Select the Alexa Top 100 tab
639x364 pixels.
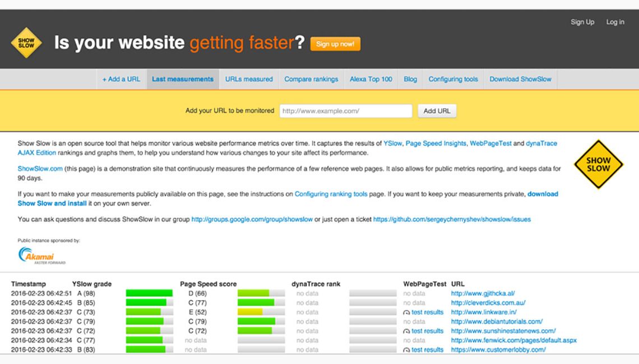[x=371, y=79]
